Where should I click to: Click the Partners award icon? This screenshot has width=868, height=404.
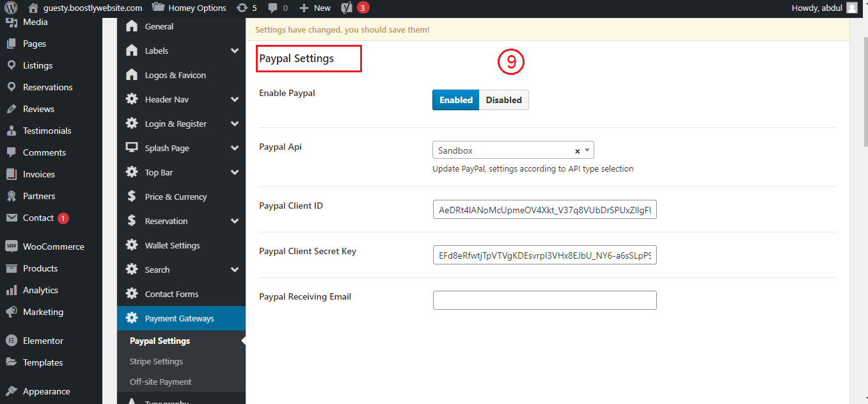pyautogui.click(x=11, y=196)
